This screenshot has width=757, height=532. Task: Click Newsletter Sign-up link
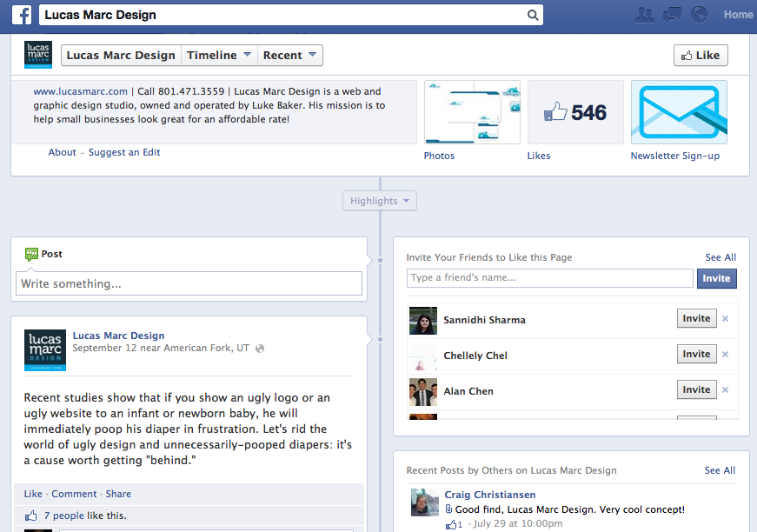coord(675,156)
